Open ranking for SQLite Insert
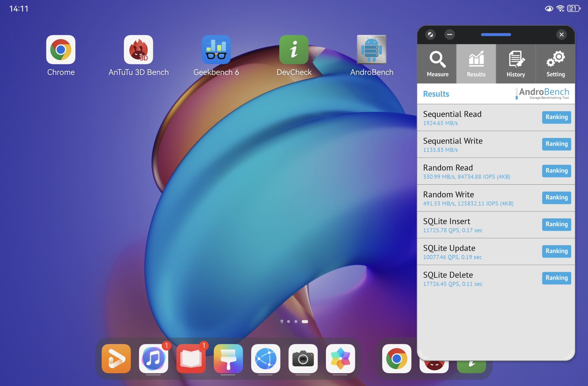 tap(556, 225)
